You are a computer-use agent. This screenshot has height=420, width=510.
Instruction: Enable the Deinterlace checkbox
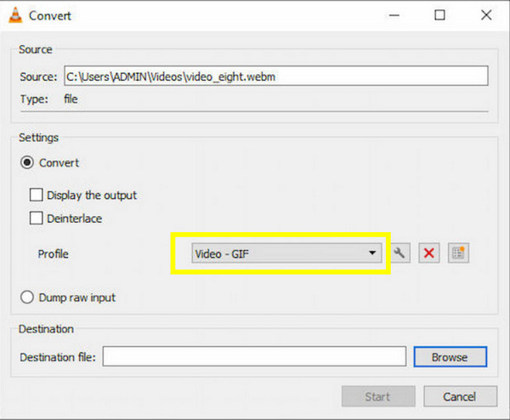click(x=36, y=218)
